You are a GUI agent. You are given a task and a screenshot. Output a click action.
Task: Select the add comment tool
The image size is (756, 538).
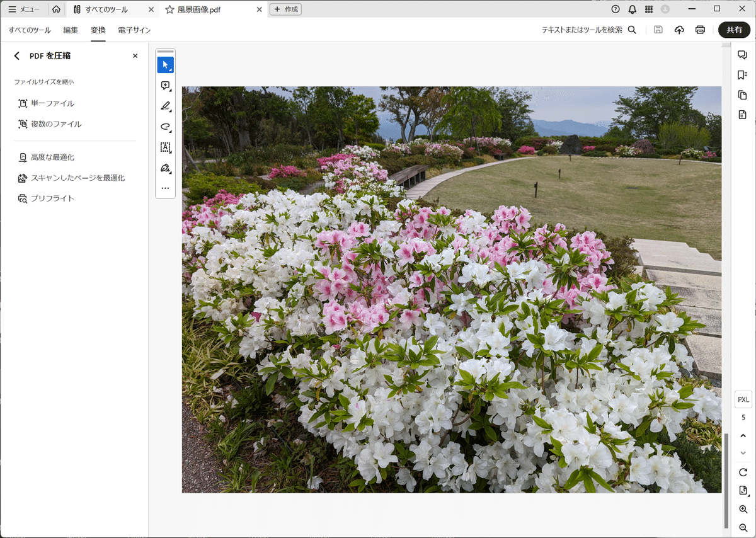pos(166,86)
